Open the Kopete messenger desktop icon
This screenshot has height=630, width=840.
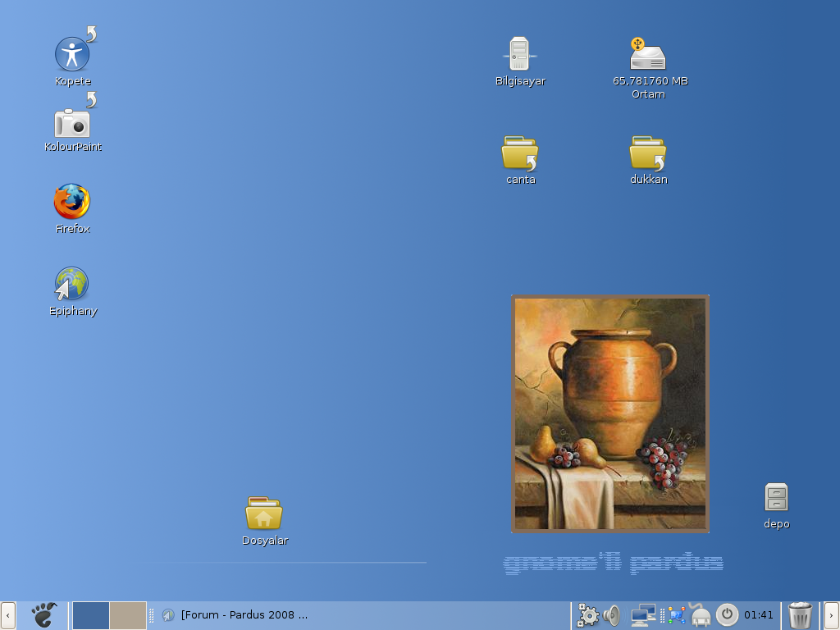tap(72, 55)
